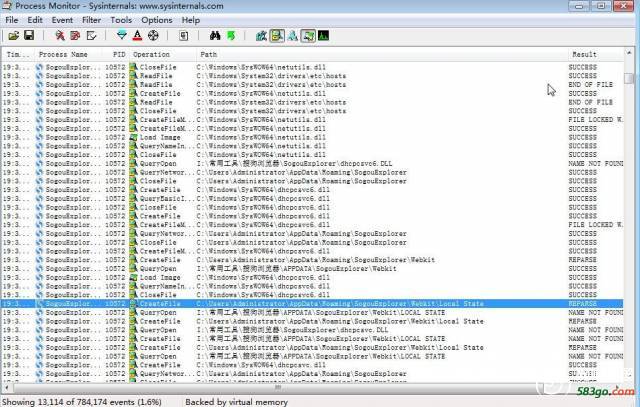640x407 pixels.
Task: Show the Process Tree icon
Action: pyautogui.click(x=184, y=36)
